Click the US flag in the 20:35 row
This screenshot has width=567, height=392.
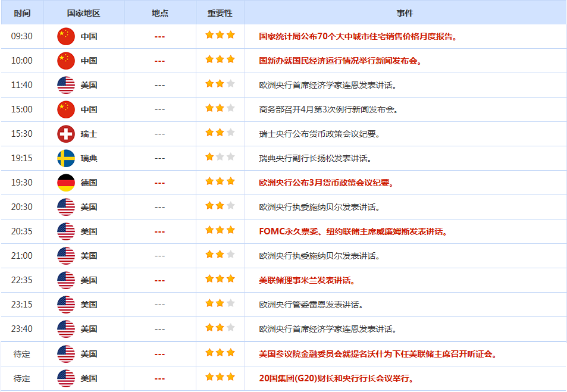click(x=66, y=231)
